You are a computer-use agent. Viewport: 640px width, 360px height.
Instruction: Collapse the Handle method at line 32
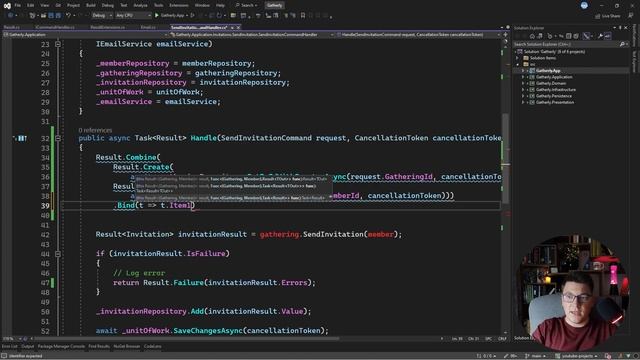[58, 138]
